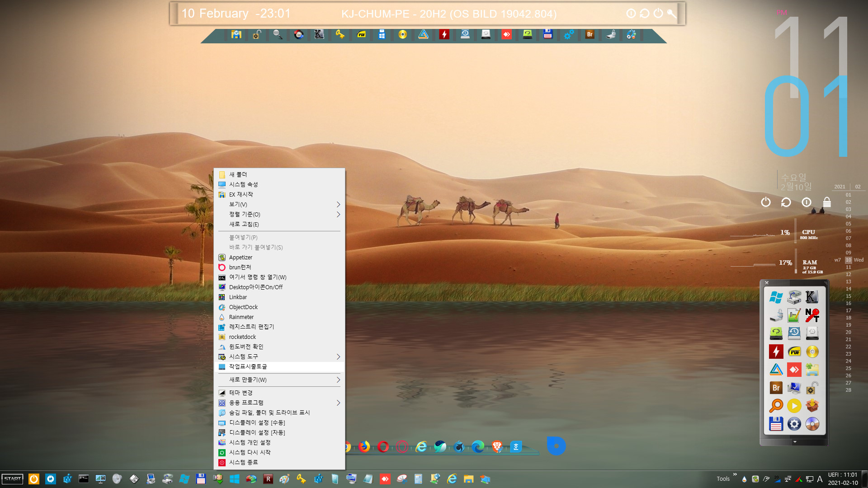
Task: Click the START button on the taskbar
Action: 13,479
